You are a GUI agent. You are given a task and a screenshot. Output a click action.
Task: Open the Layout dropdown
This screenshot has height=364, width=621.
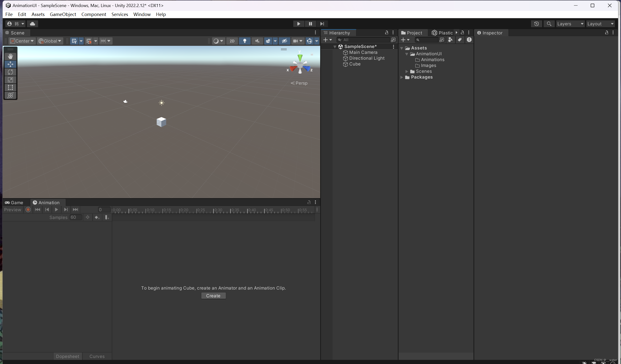pos(600,24)
